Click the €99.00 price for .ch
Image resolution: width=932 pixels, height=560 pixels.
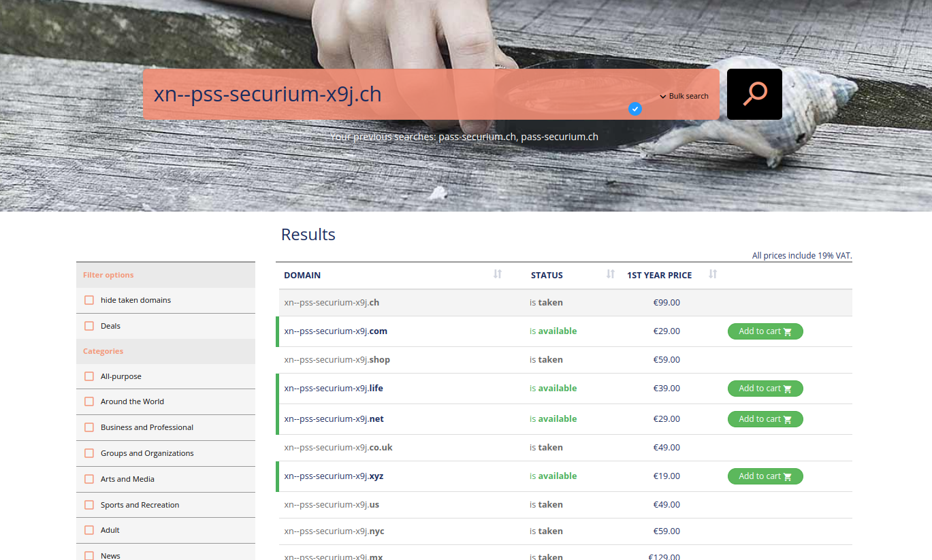[x=666, y=303]
